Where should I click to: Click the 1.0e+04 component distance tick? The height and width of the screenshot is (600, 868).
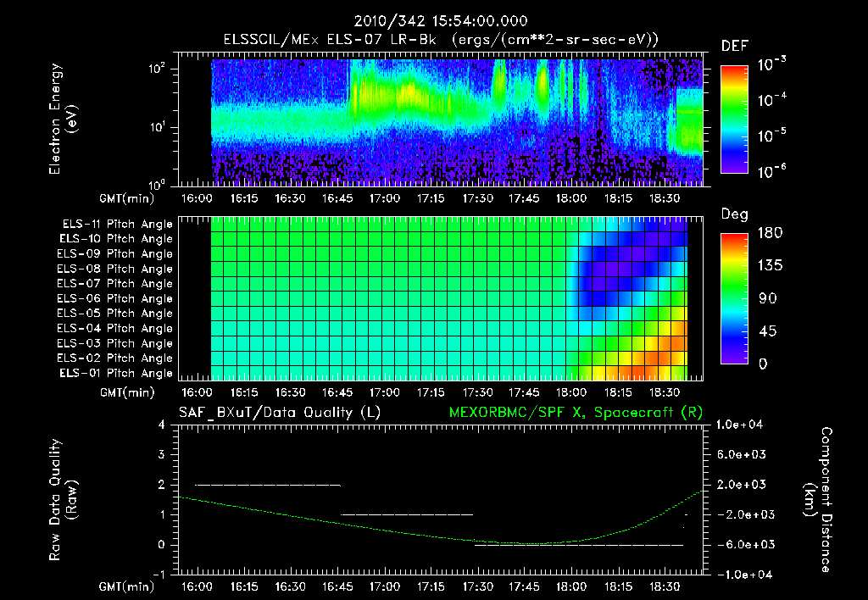pyautogui.click(x=739, y=425)
